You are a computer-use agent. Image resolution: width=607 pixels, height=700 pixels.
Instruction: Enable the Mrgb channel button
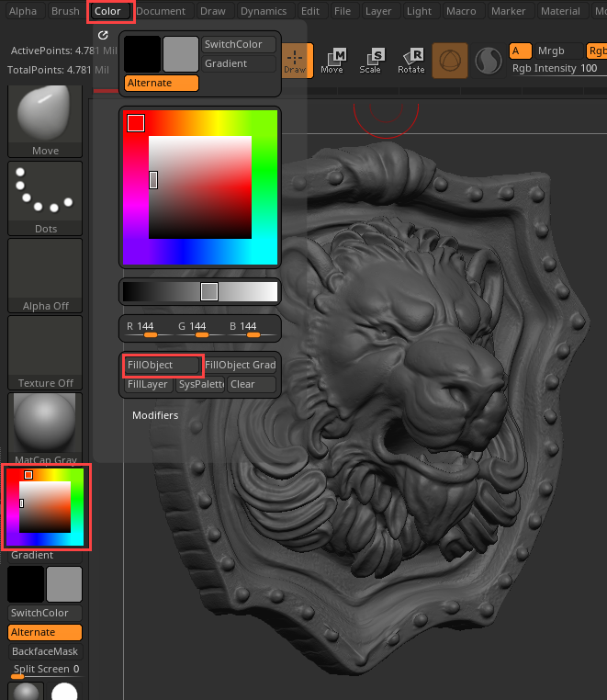pyautogui.click(x=557, y=51)
